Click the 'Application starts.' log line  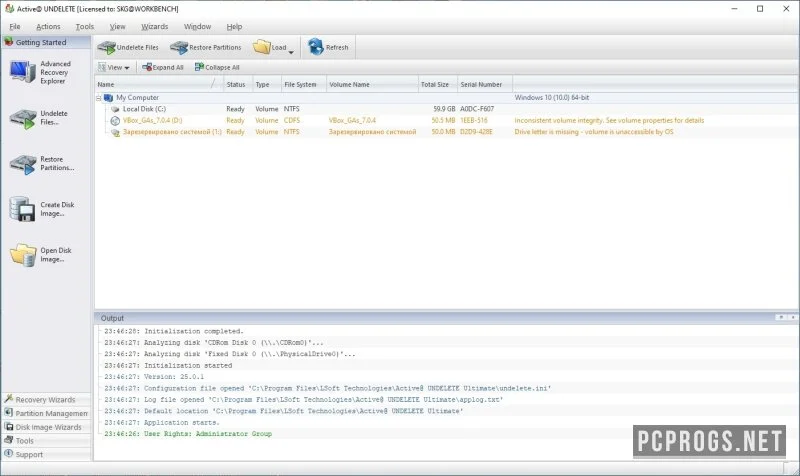tap(162, 422)
